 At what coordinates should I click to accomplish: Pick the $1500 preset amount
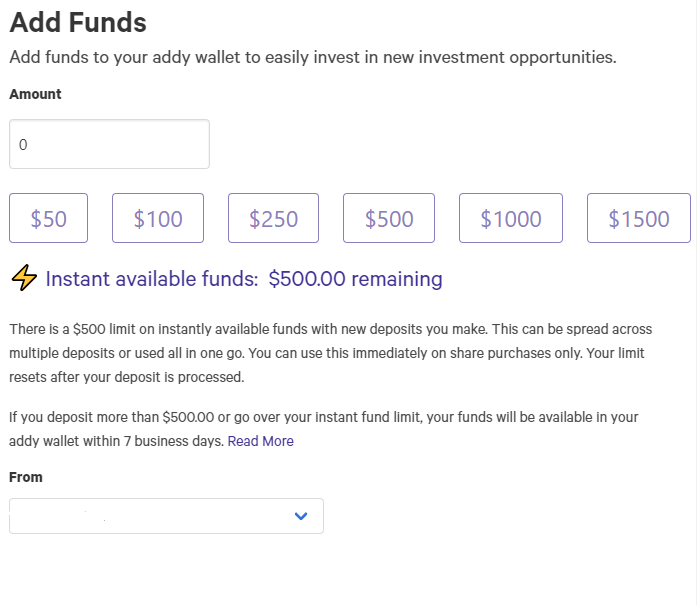pyautogui.click(x=638, y=219)
